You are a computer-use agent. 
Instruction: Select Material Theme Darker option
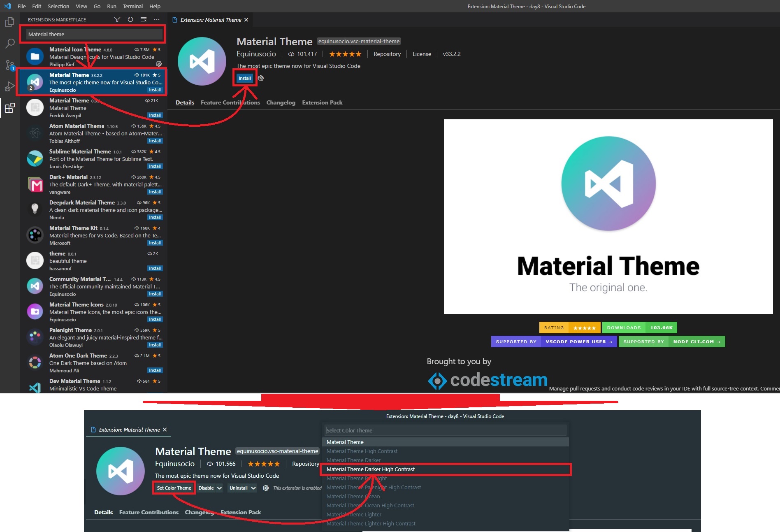[446, 460]
